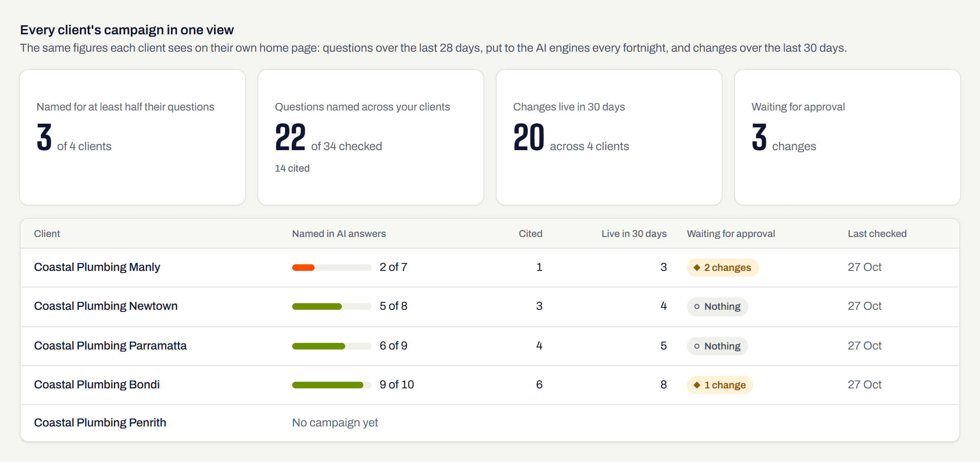Click Bondi's '27 Oct' last checked date

tap(865, 385)
